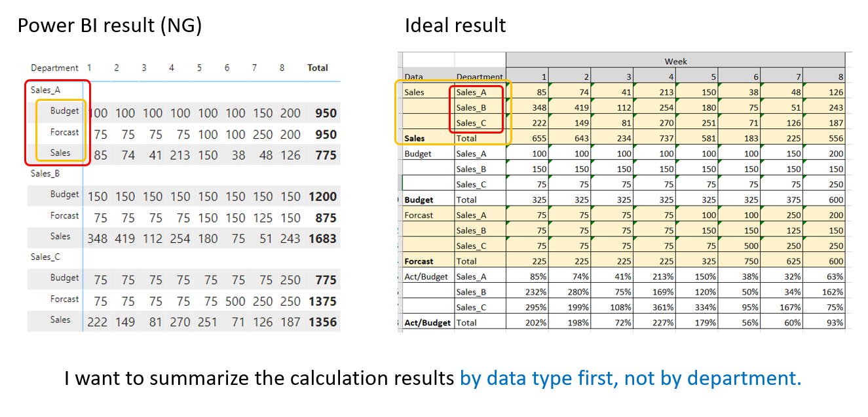The image size is (868, 417).
Task: Click value 419 in Power BI Sales_B rows
Action: pos(126,239)
